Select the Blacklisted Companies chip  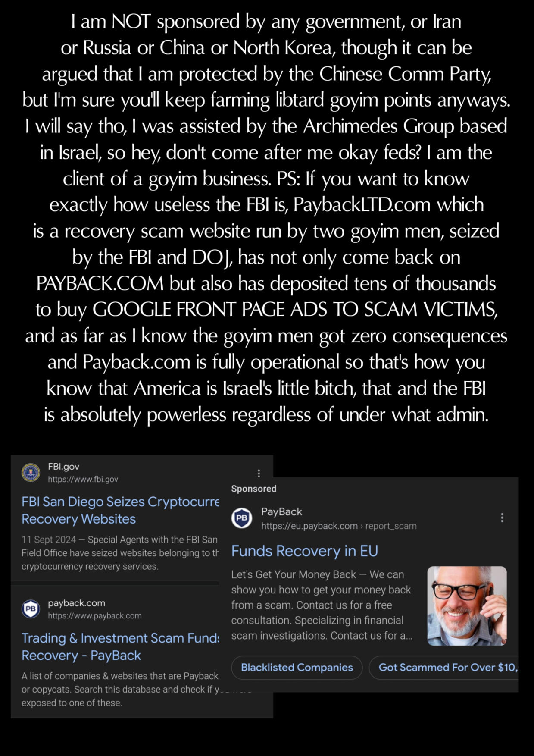pyautogui.click(x=297, y=668)
